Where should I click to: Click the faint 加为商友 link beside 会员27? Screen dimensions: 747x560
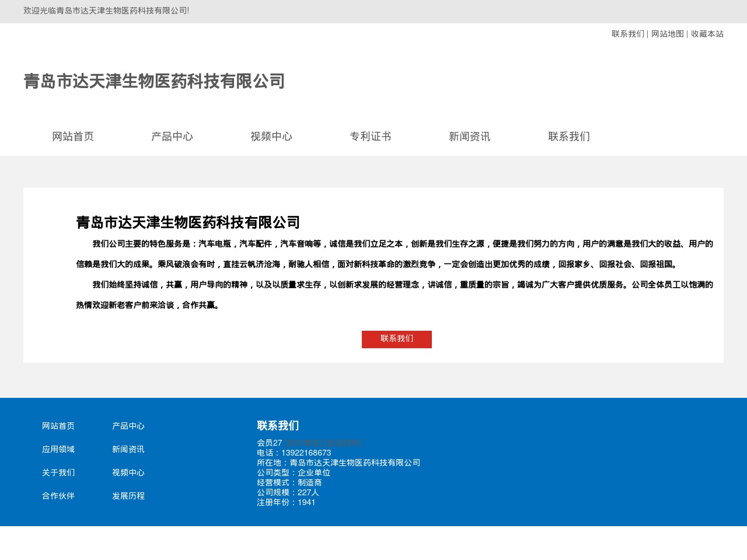303,443
